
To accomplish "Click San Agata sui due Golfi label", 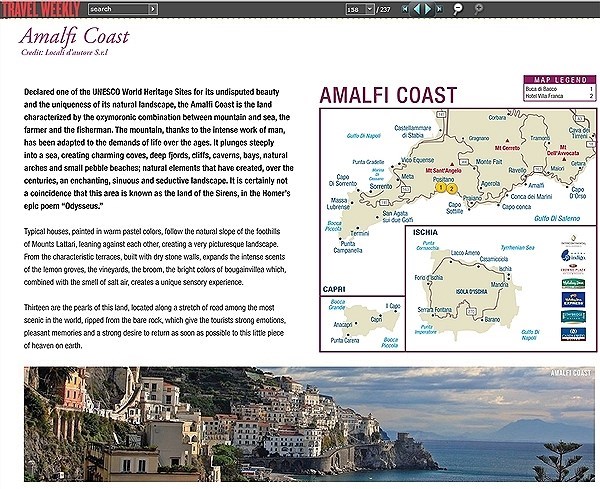I will (398, 216).
